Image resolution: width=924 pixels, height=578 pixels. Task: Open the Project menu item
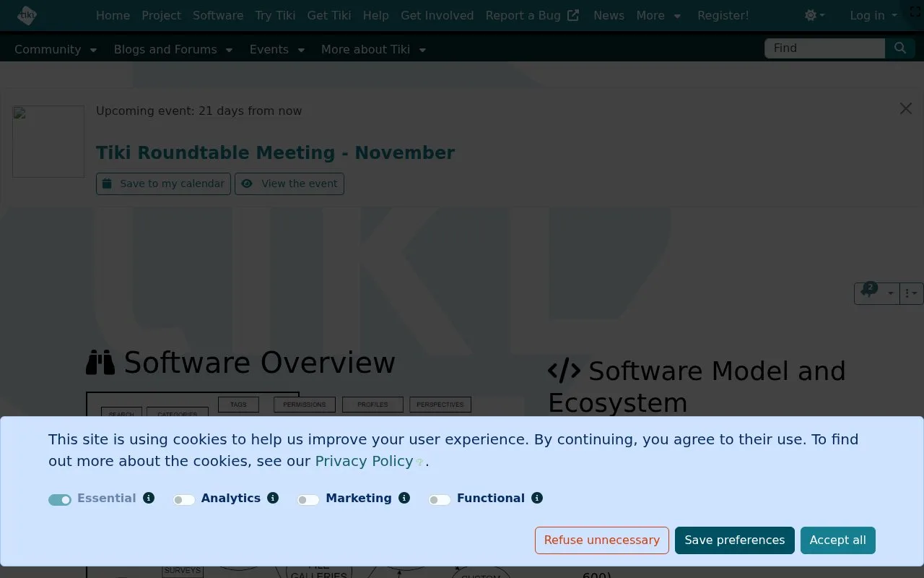(x=161, y=15)
